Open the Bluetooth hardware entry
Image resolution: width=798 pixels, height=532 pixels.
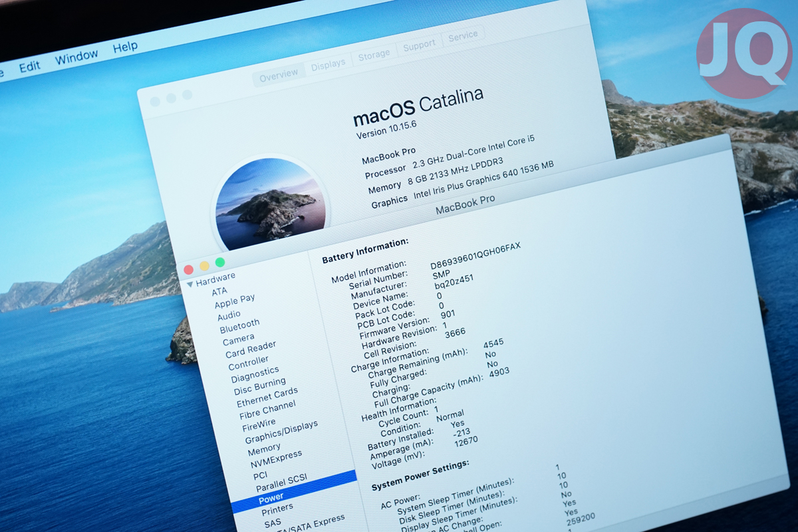(240, 325)
